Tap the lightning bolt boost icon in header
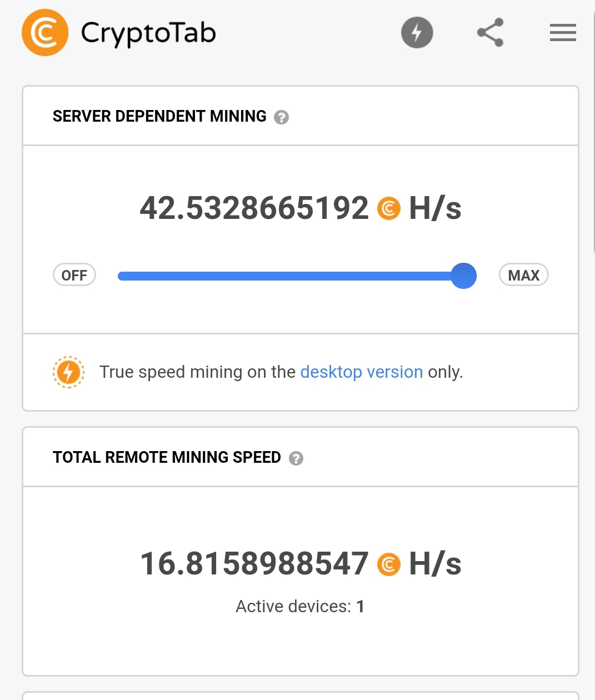This screenshot has width=595, height=700. pos(417,33)
